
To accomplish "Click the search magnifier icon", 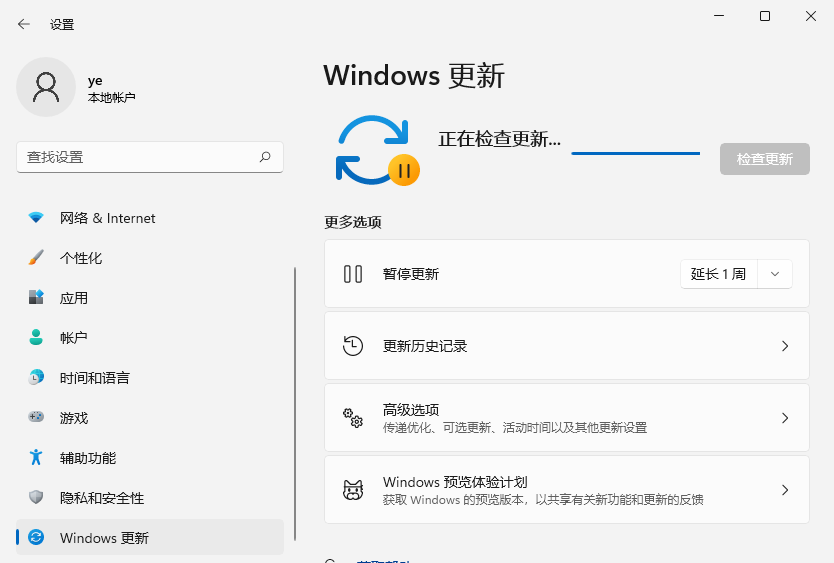I will click(265, 157).
